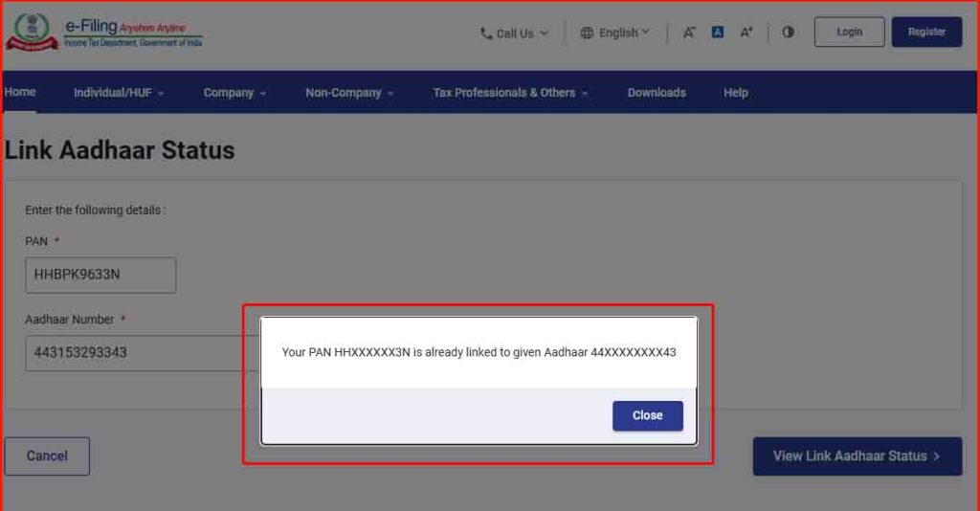
Task: Open the Help menu item
Action: click(x=736, y=93)
